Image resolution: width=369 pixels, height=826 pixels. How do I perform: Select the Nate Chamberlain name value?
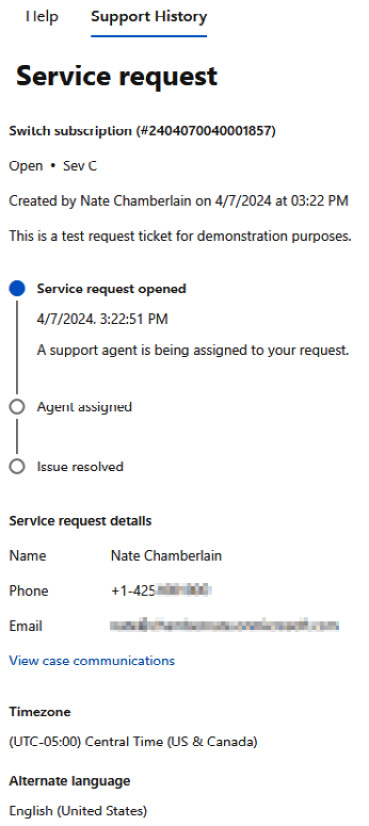(166, 556)
